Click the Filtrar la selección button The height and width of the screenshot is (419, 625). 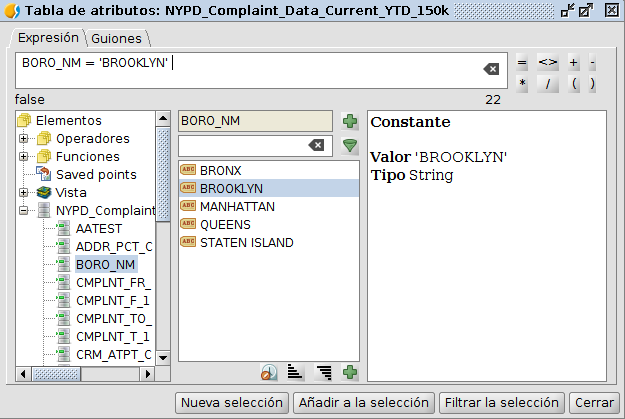[x=501, y=403]
